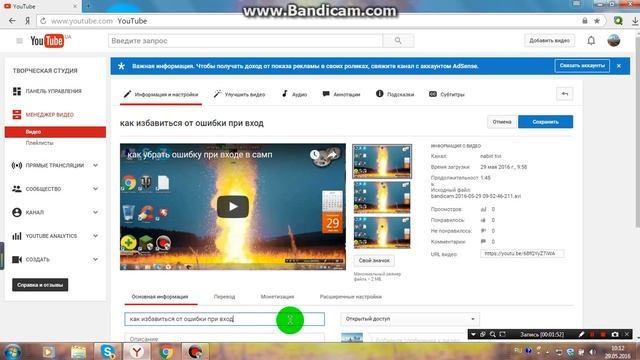Screen dimensions: 640x360
Task: Switch to 'Монетизация' sub-tab
Action: pyautogui.click(x=278, y=297)
